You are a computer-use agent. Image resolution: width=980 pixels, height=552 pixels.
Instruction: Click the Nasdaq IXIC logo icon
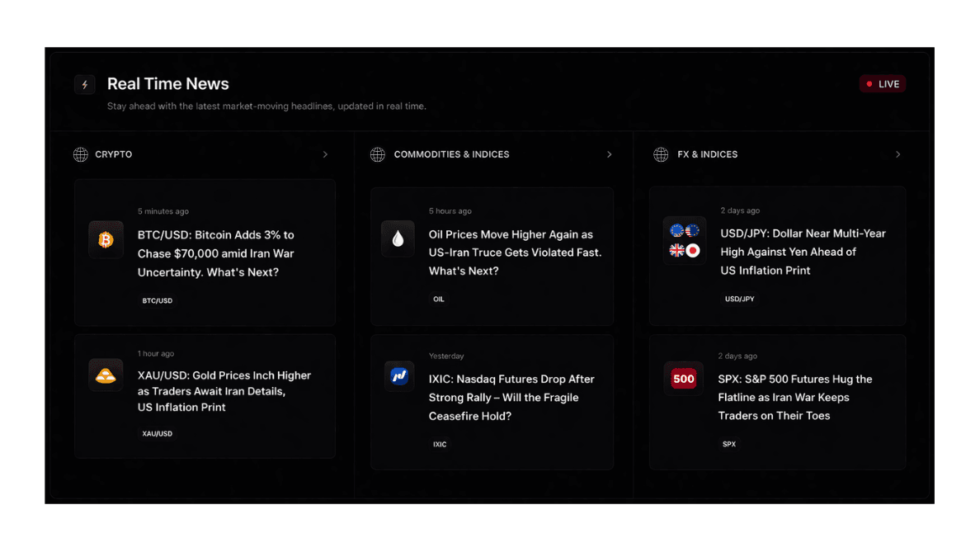[398, 375]
